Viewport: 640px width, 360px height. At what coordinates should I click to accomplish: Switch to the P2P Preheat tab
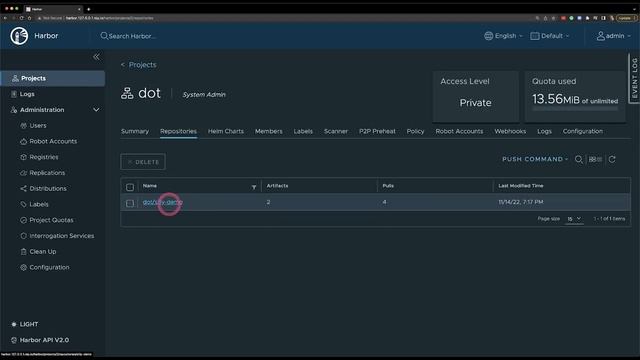(377, 131)
